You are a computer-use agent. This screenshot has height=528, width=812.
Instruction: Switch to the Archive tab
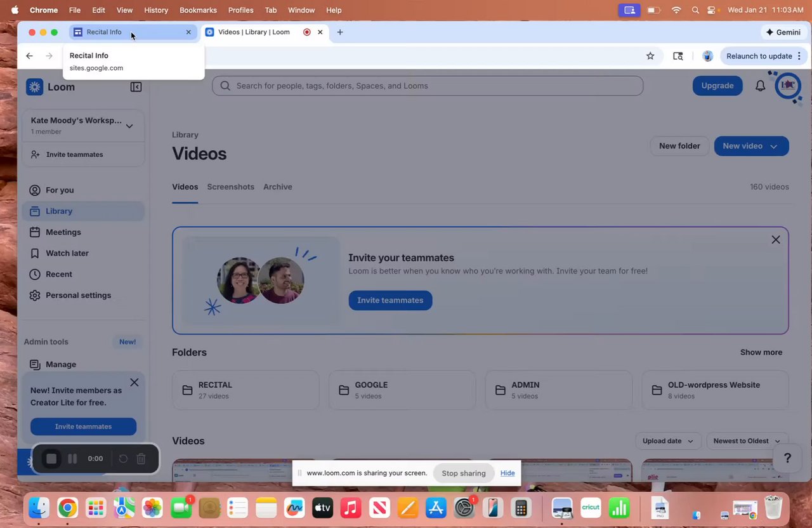[x=278, y=187]
